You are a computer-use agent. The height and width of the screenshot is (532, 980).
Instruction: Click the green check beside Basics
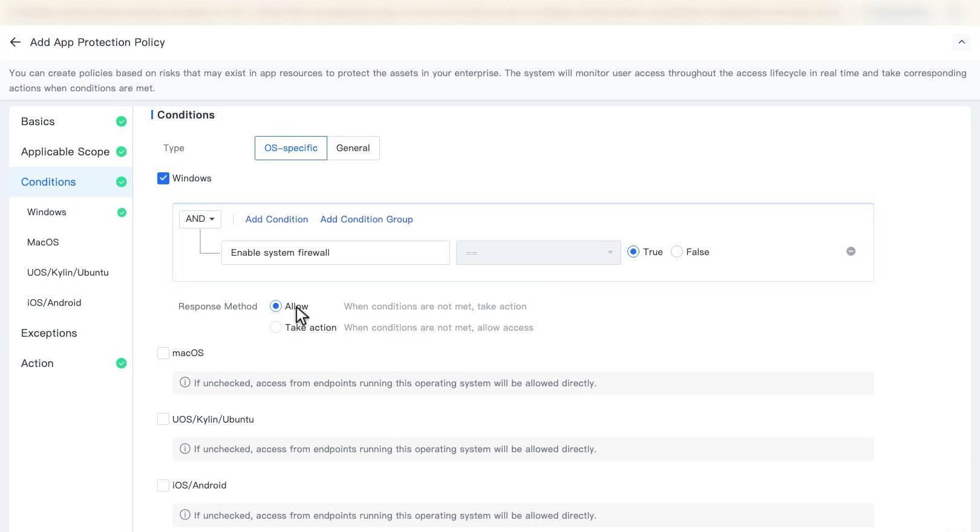[x=121, y=122]
